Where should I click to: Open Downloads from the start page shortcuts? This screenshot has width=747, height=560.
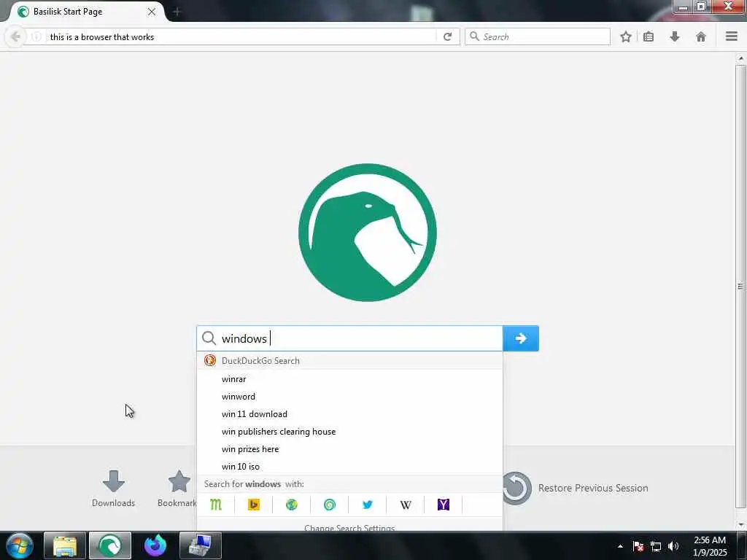pos(113,489)
